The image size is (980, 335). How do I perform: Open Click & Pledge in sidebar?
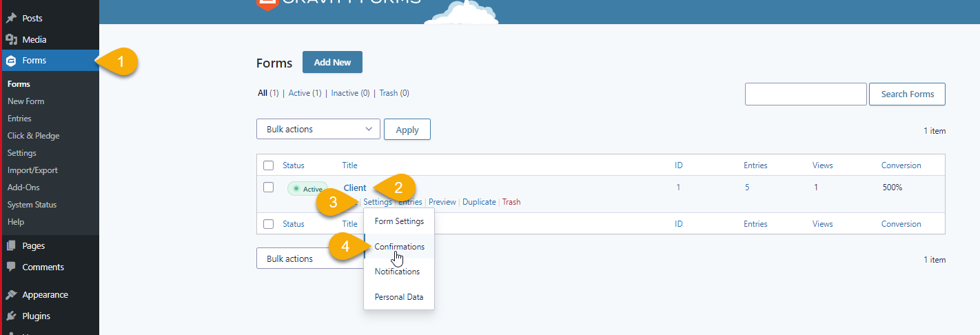[x=34, y=136]
